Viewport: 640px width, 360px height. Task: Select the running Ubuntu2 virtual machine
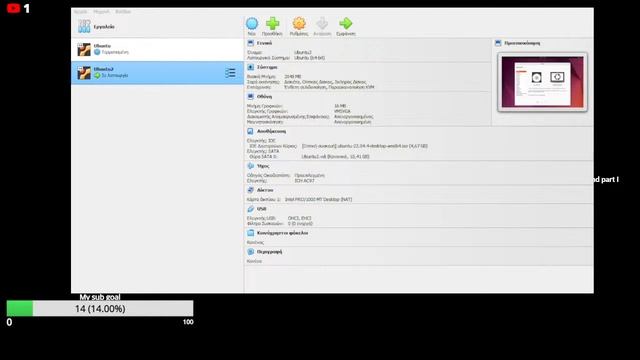coord(157,73)
